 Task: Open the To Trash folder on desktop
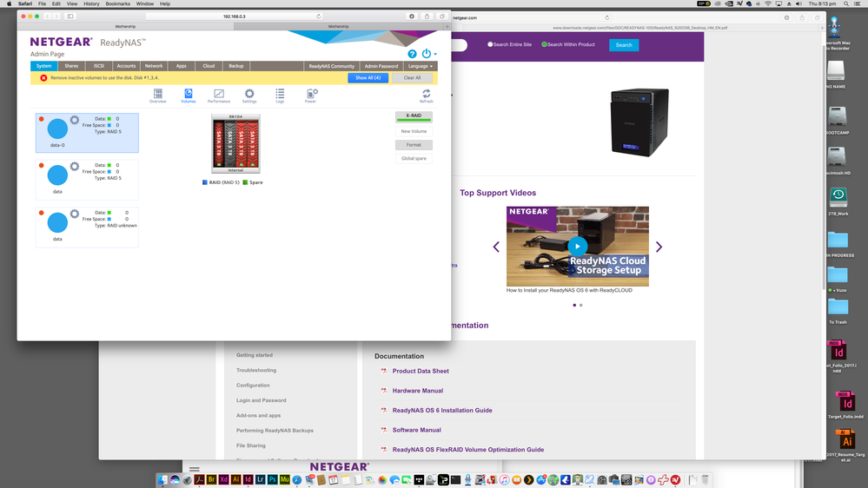click(x=838, y=307)
